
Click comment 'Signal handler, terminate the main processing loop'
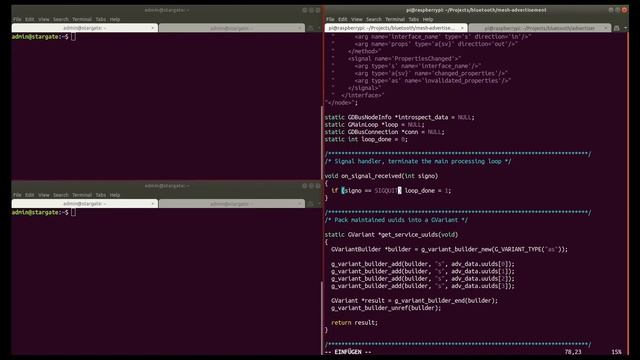[418, 161]
